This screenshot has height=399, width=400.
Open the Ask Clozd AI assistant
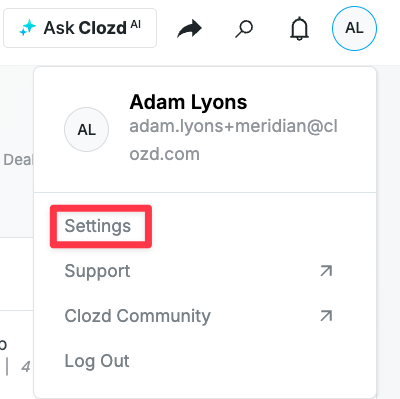tap(80, 28)
